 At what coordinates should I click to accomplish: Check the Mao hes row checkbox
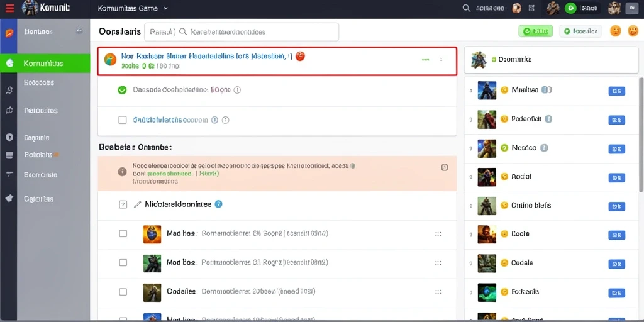click(x=123, y=234)
